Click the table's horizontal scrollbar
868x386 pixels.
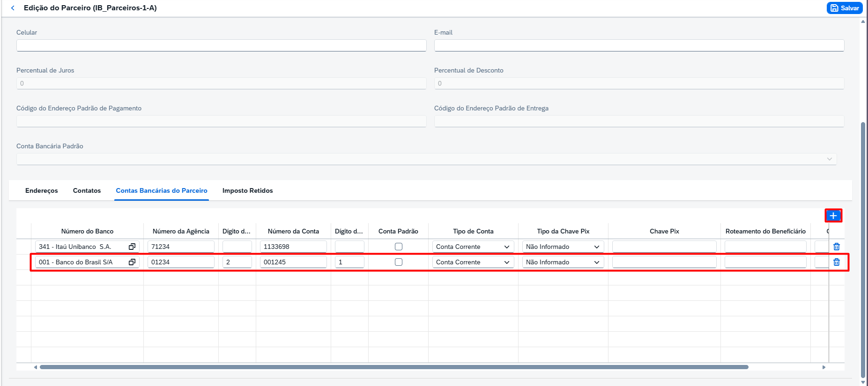tap(394, 367)
